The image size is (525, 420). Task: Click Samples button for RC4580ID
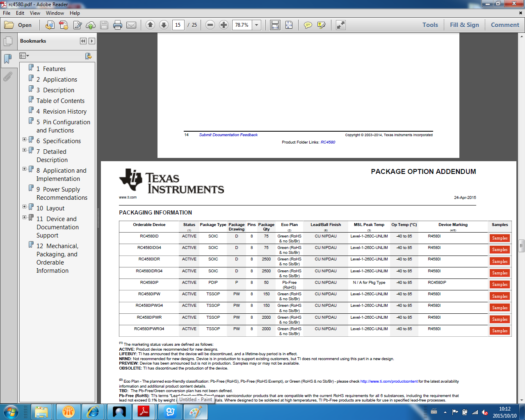500,238
